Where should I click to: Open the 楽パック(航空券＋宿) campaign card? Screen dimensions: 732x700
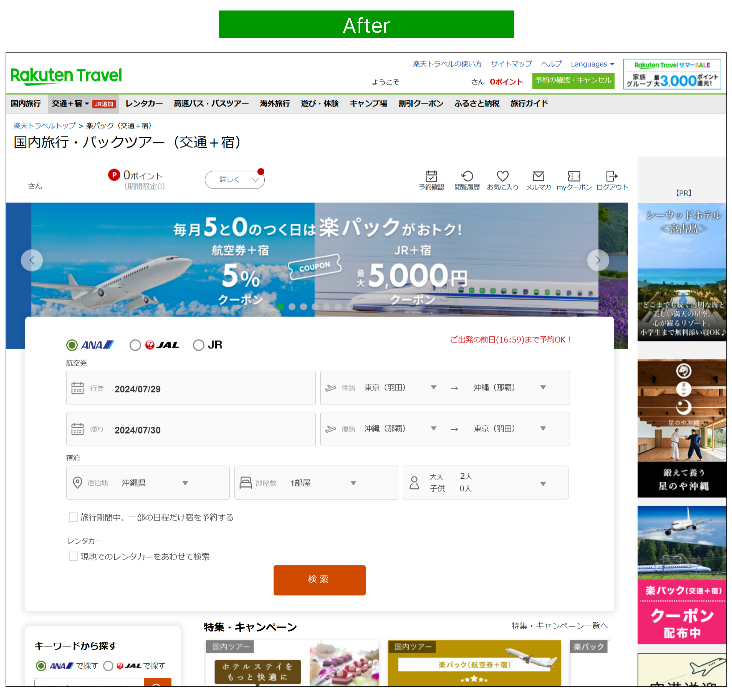pos(474,663)
